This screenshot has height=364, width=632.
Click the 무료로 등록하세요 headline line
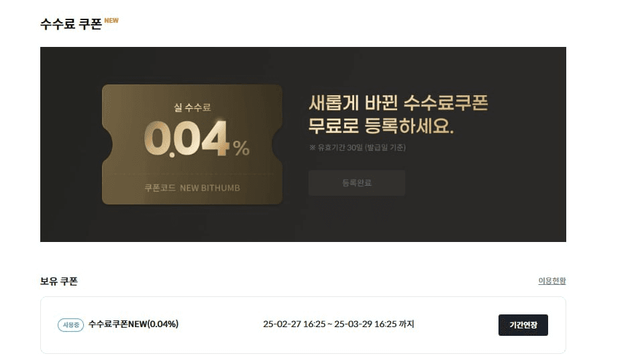(381, 125)
